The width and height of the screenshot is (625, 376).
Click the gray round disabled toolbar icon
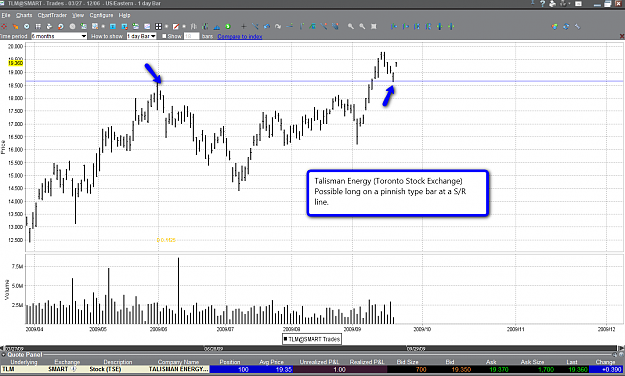tap(72, 26)
